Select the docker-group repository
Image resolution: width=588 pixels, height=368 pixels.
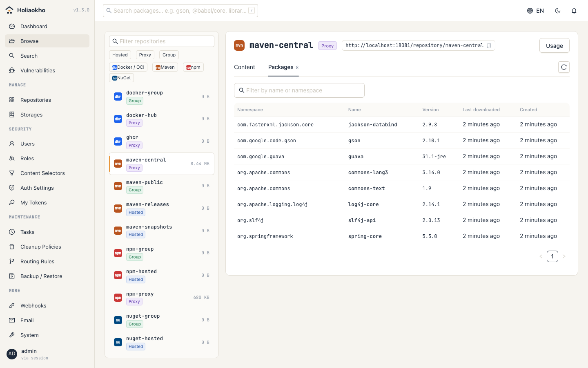pyautogui.click(x=162, y=96)
